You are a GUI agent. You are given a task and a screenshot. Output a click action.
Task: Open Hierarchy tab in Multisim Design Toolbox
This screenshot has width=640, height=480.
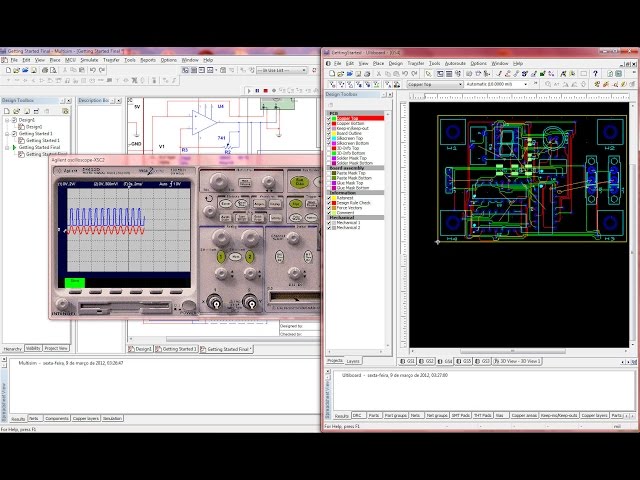point(12,349)
